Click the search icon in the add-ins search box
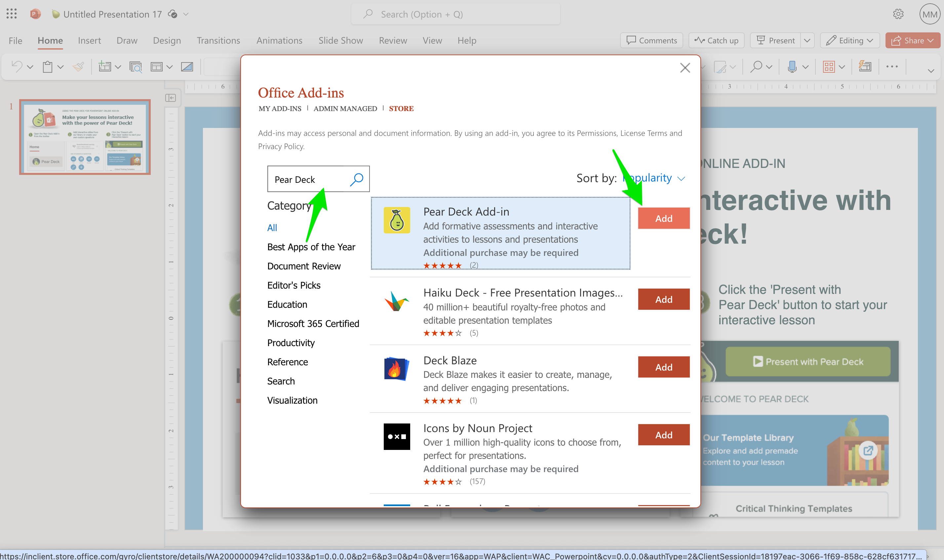 357,179
